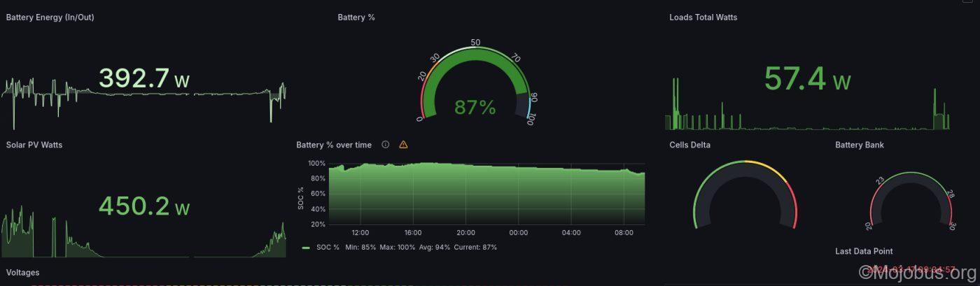980x286 pixels.
Task: Click the 450.2 W solar PV value
Action: coord(143,206)
